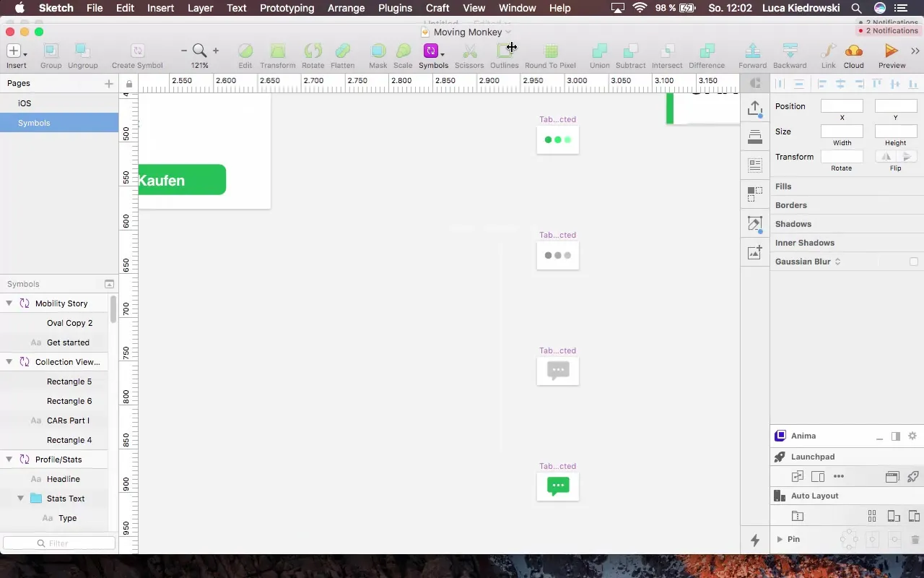Viewport: 924px width, 578px height.
Task: Open the Craft menu
Action: point(437,8)
